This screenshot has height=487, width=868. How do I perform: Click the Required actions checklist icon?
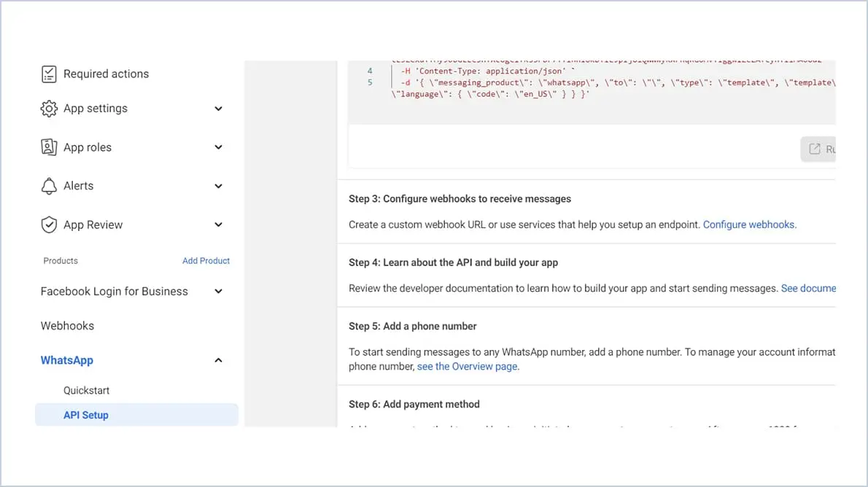pos(49,74)
